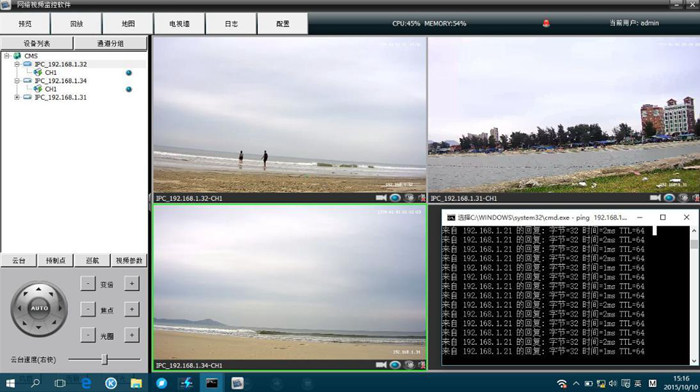Image resolution: width=700 pixels, height=392 pixels.
Task: Collapse the CMS root tree node
Action: tap(6, 56)
